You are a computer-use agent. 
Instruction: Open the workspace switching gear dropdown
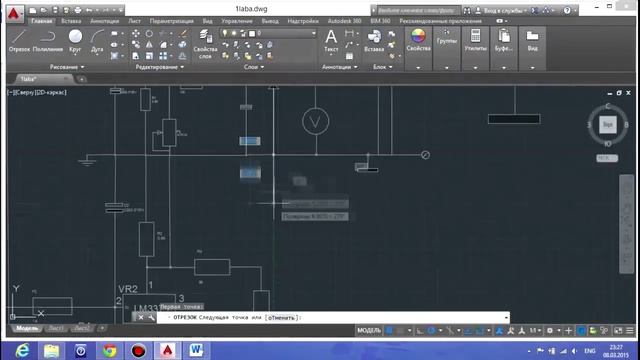click(553, 330)
